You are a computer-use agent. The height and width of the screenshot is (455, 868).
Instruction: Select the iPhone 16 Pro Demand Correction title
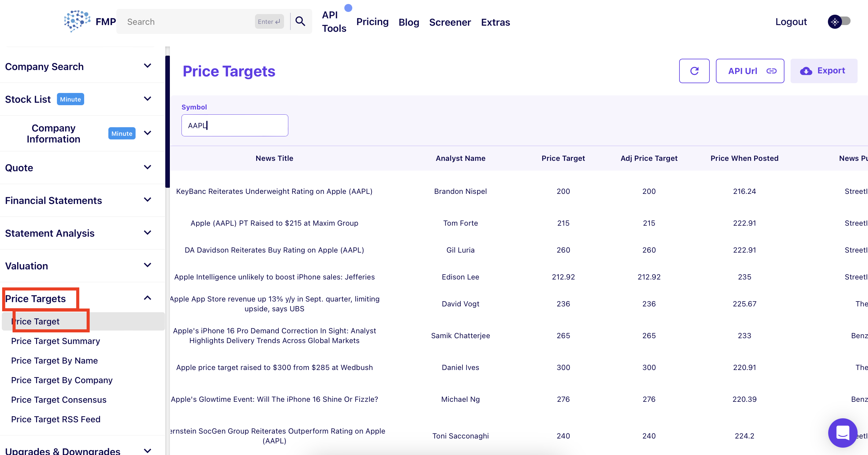(274, 335)
